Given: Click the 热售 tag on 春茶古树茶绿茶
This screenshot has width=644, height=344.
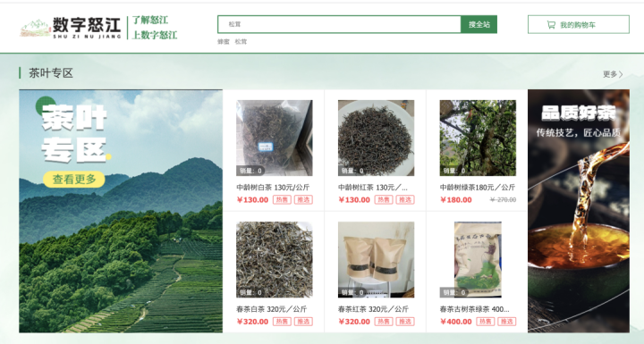Looking at the screenshot, I should point(486,322).
